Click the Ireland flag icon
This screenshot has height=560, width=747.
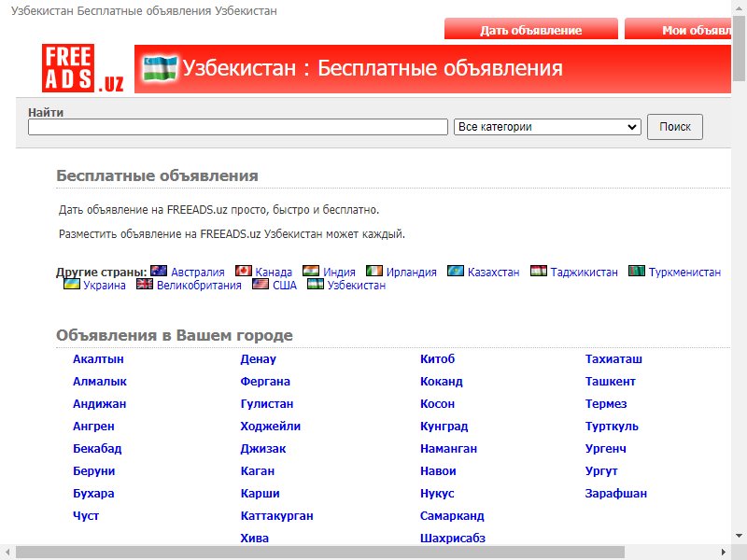(374, 271)
